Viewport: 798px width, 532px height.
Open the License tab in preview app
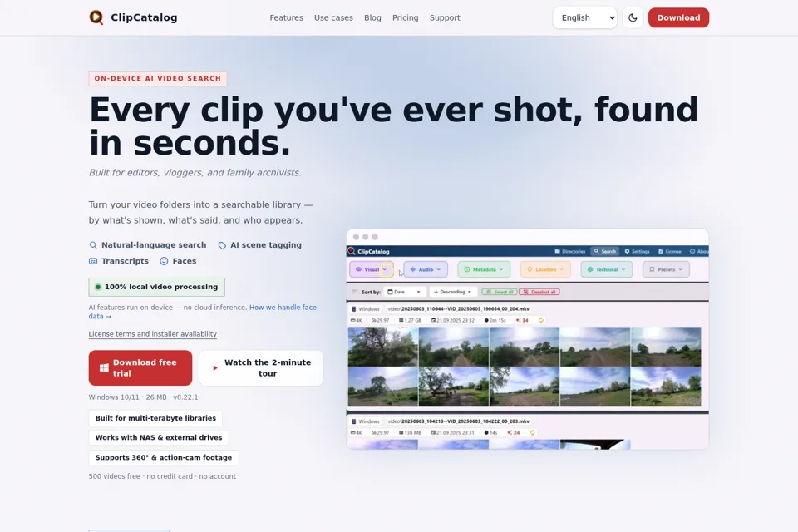(x=669, y=252)
